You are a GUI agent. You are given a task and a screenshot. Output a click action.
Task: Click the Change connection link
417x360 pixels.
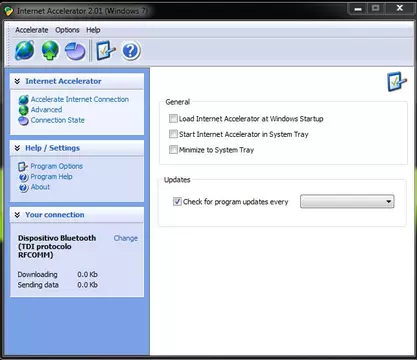pos(126,238)
